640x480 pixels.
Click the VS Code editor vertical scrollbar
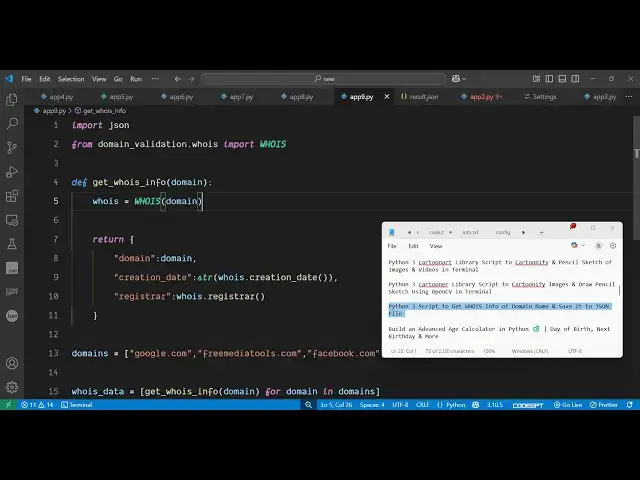[636, 178]
